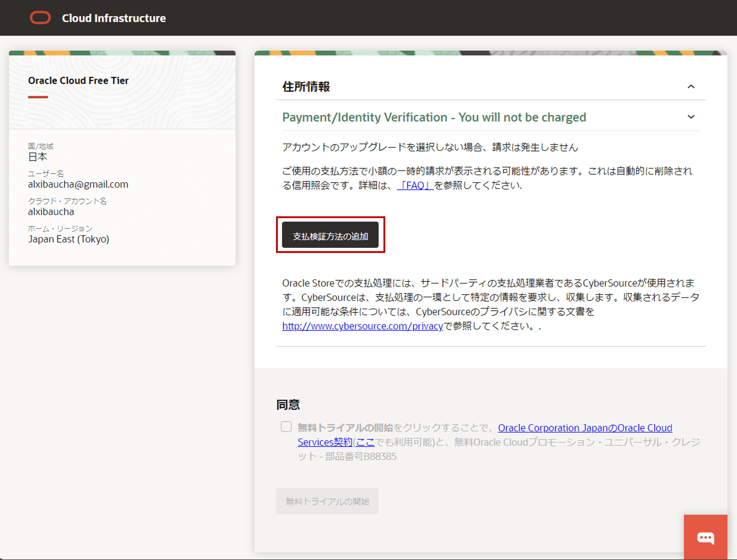Open the chat support icon

tap(705, 537)
